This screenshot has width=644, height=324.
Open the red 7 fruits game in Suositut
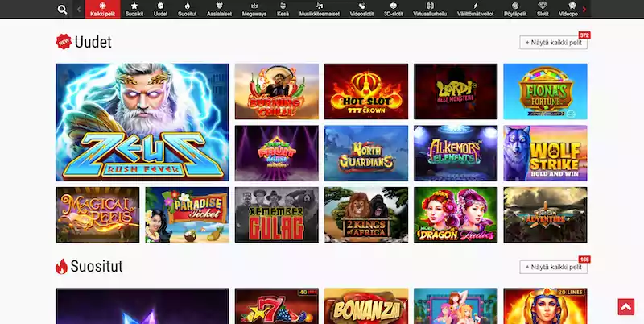point(276,306)
